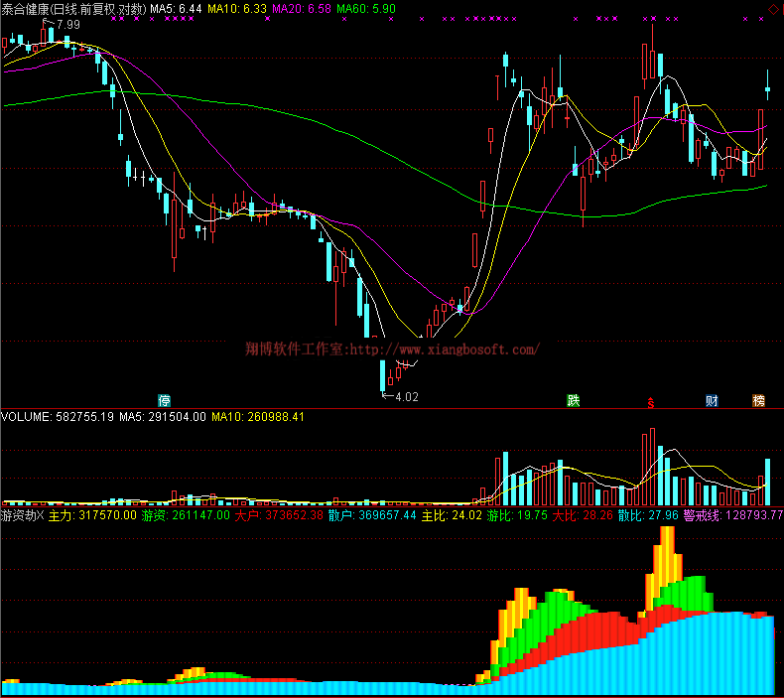Click the MA5: 6.44 price average label
The width and height of the screenshot is (784, 698).
tap(176, 9)
